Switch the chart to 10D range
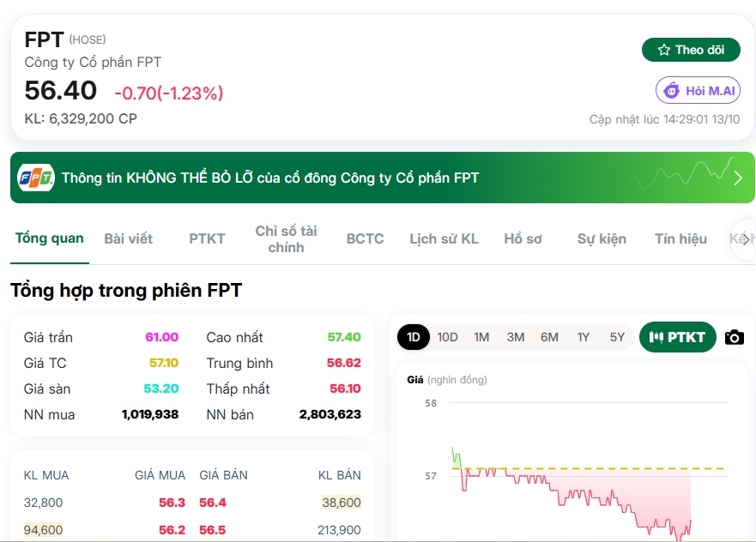The width and height of the screenshot is (756, 542). (447, 337)
